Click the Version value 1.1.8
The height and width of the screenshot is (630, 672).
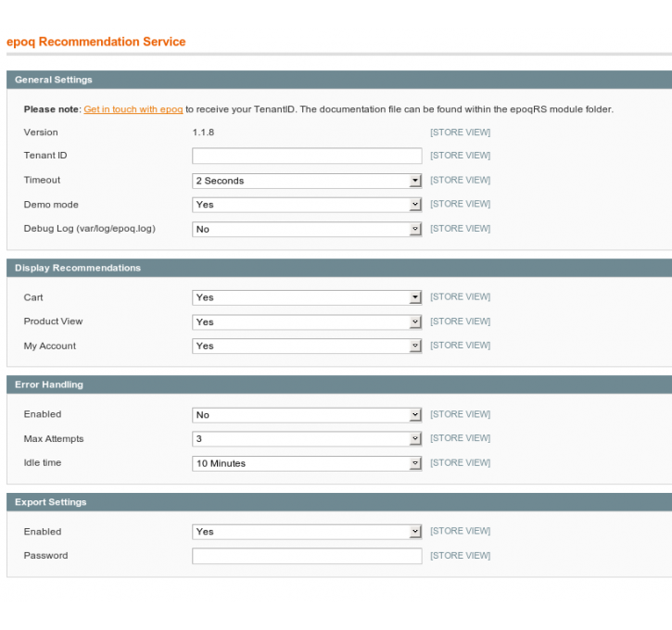click(x=203, y=132)
